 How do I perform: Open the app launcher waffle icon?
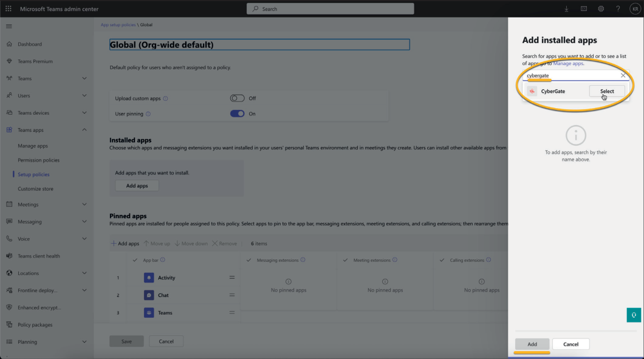pos(9,8)
